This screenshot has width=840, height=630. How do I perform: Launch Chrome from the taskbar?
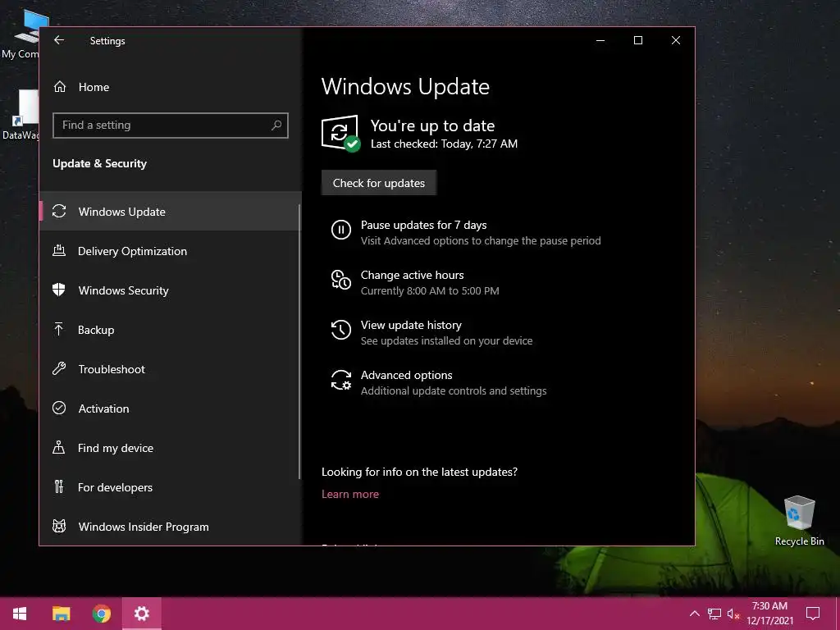click(101, 614)
